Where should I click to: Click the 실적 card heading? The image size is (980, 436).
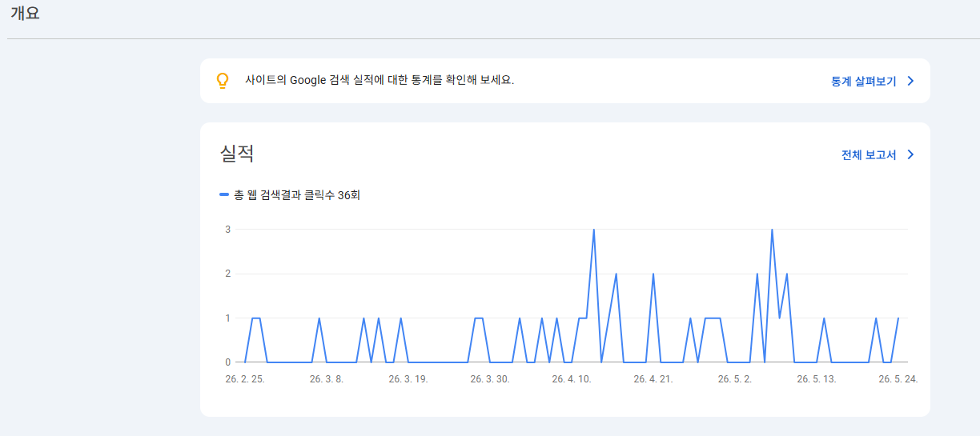pyautogui.click(x=237, y=154)
